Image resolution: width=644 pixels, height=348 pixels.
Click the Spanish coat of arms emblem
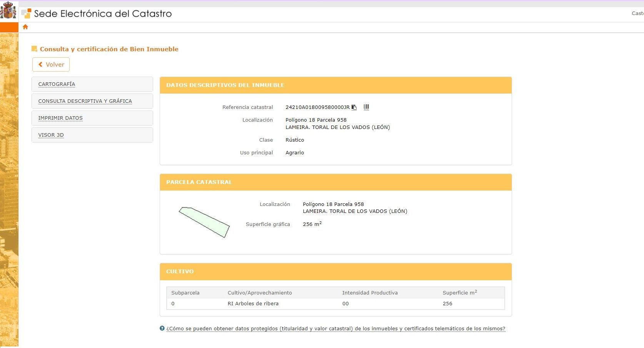(x=8, y=10)
